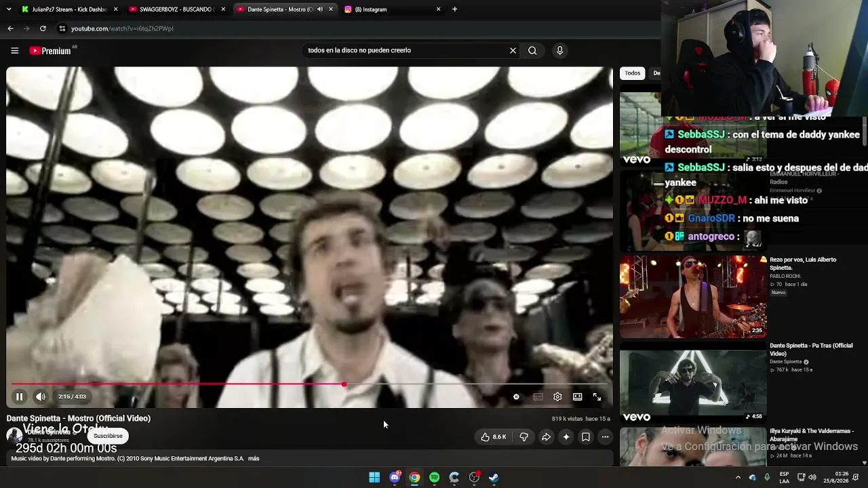Image resolution: width=868 pixels, height=488 pixels.
Task: Open Steam from the taskbar
Action: click(x=494, y=477)
